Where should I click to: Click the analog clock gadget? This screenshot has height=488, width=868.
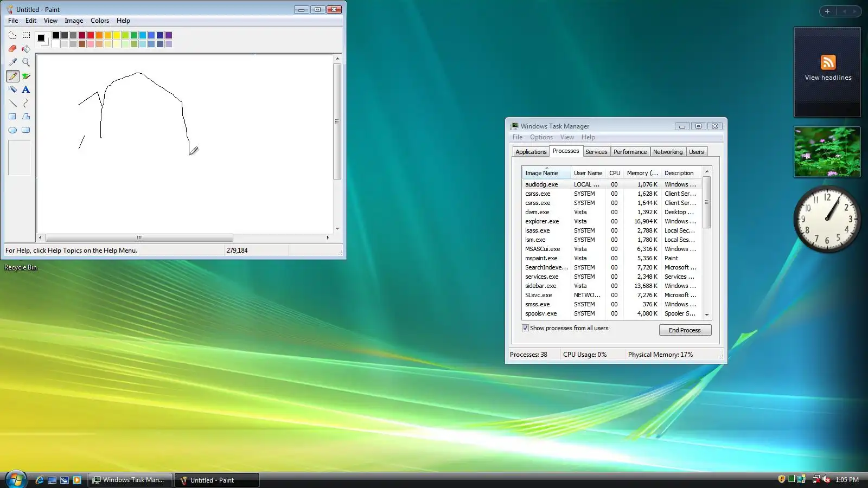click(827, 219)
